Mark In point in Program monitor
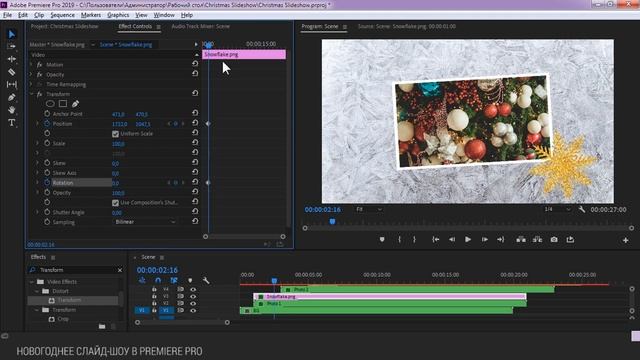The image size is (640, 360). coord(399,240)
